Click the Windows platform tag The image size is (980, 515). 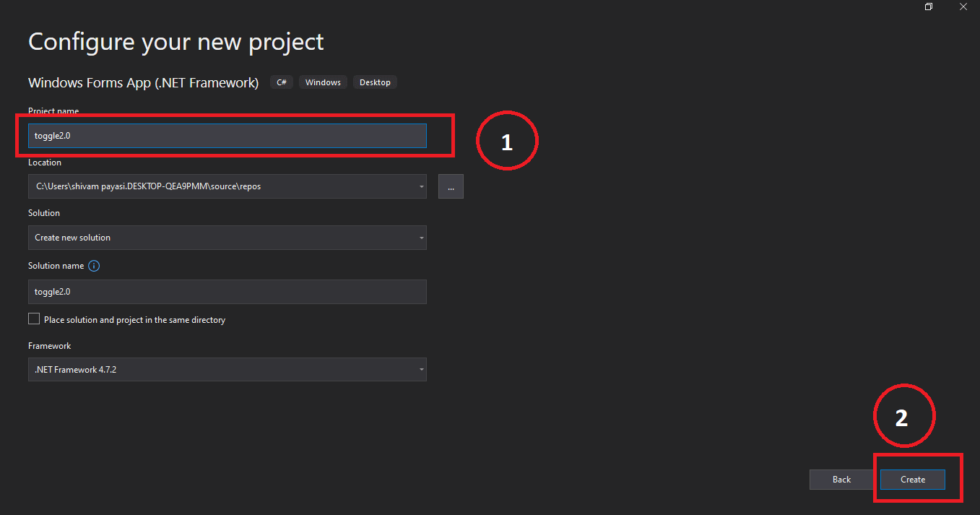[x=323, y=82]
